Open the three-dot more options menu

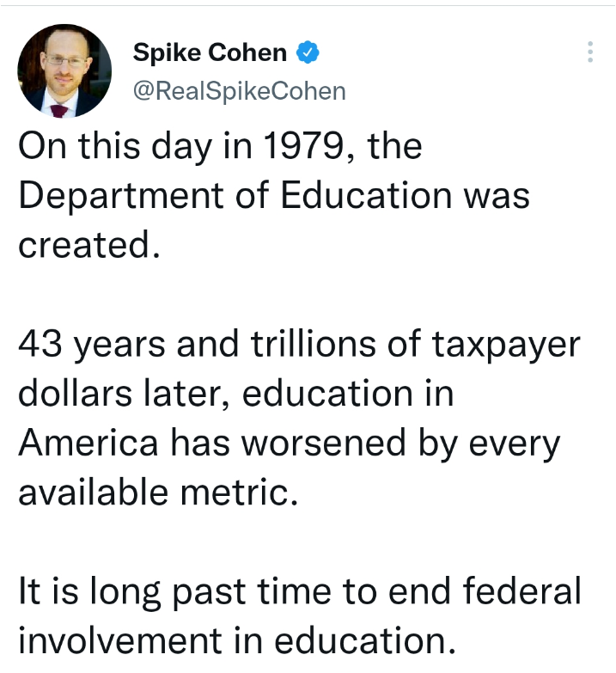pos(590,52)
